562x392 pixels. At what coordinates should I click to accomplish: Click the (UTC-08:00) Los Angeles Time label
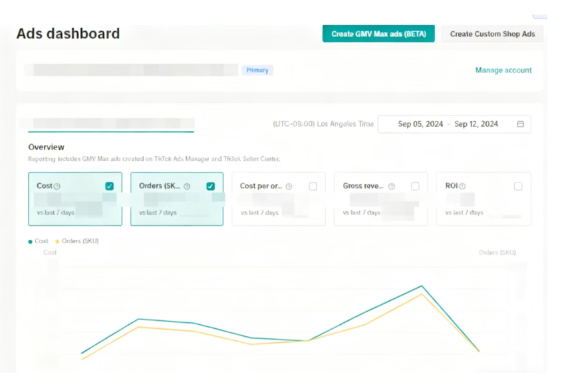click(323, 124)
